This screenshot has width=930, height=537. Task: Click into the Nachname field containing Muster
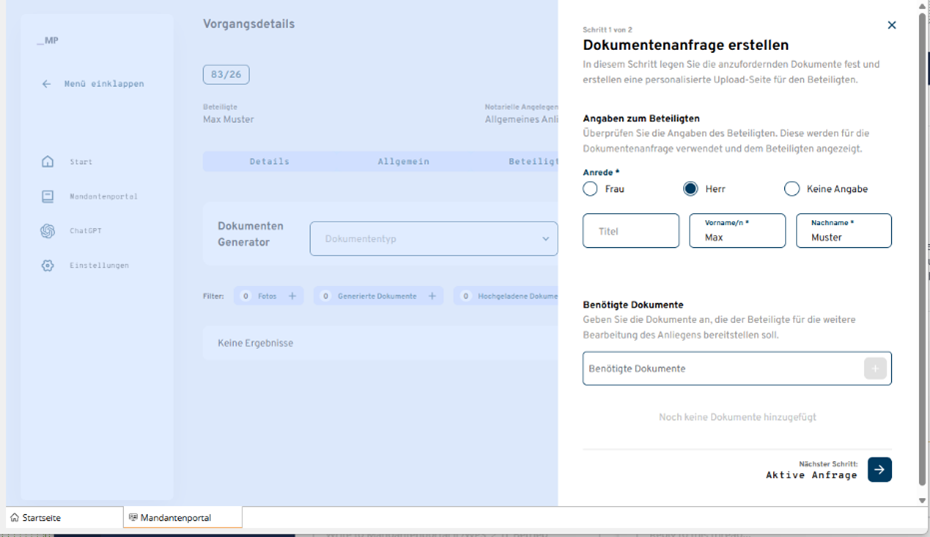click(x=843, y=231)
